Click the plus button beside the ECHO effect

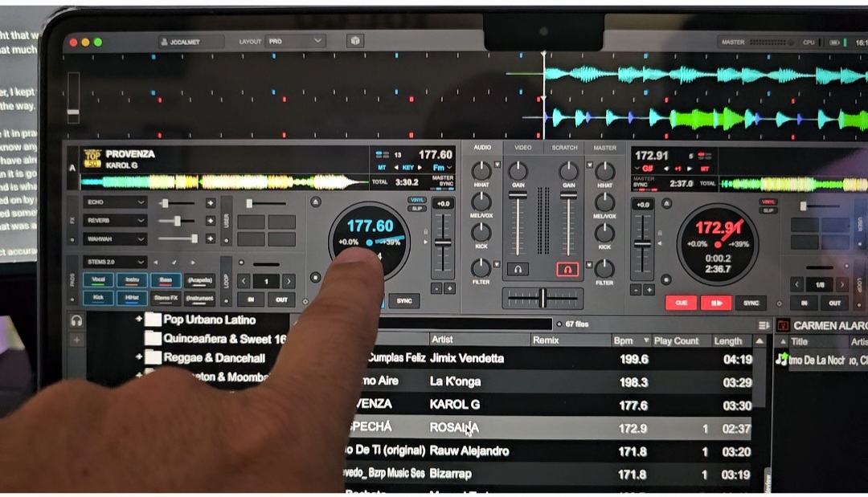point(211,203)
